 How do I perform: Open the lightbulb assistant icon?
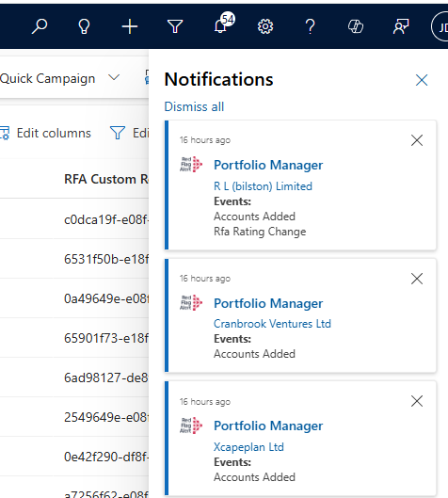tap(84, 26)
